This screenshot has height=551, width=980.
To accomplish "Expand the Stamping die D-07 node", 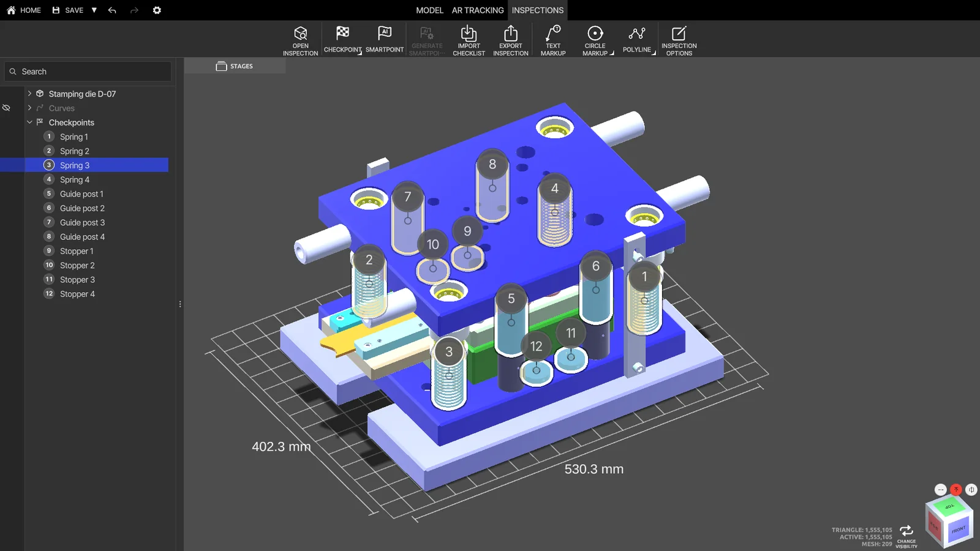I will click(29, 94).
